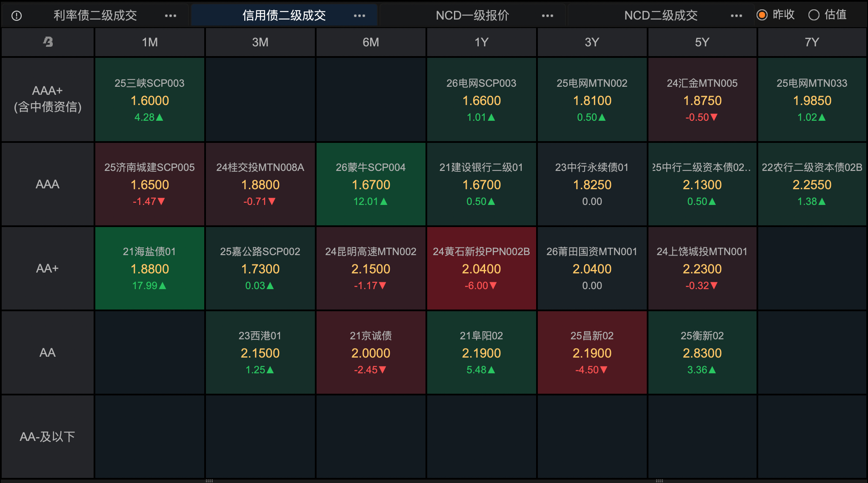Viewport: 868px width, 483px height.
Task: Click the 21海盐债01 bright green cell
Action: click(149, 268)
